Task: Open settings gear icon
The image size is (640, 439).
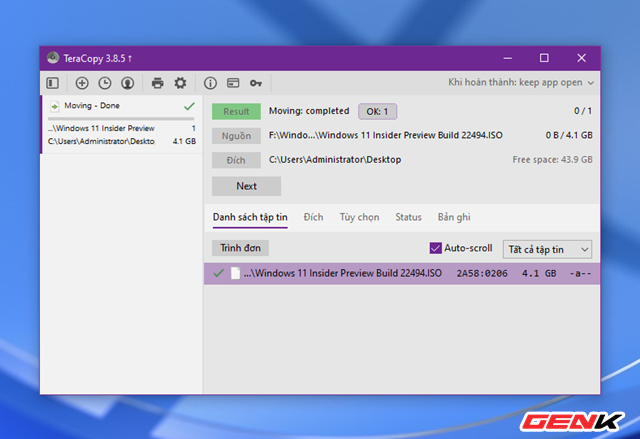Action: pyautogui.click(x=180, y=83)
